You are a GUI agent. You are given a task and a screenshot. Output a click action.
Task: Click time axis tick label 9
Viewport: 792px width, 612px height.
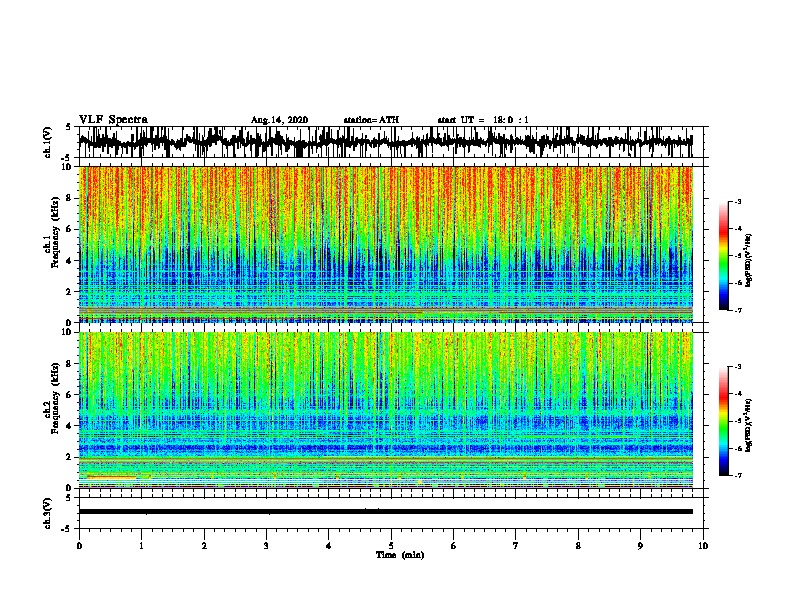[x=640, y=545]
